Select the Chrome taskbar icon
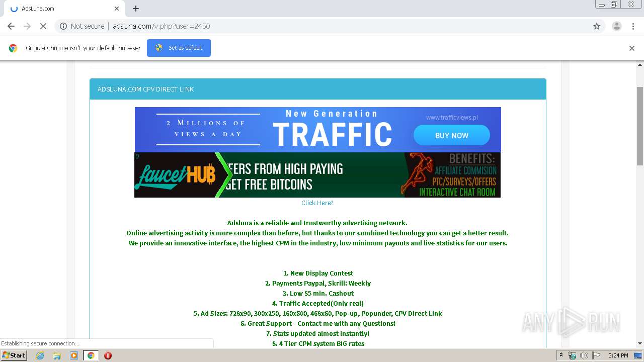The width and height of the screenshot is (644, 362). point(91,355)
